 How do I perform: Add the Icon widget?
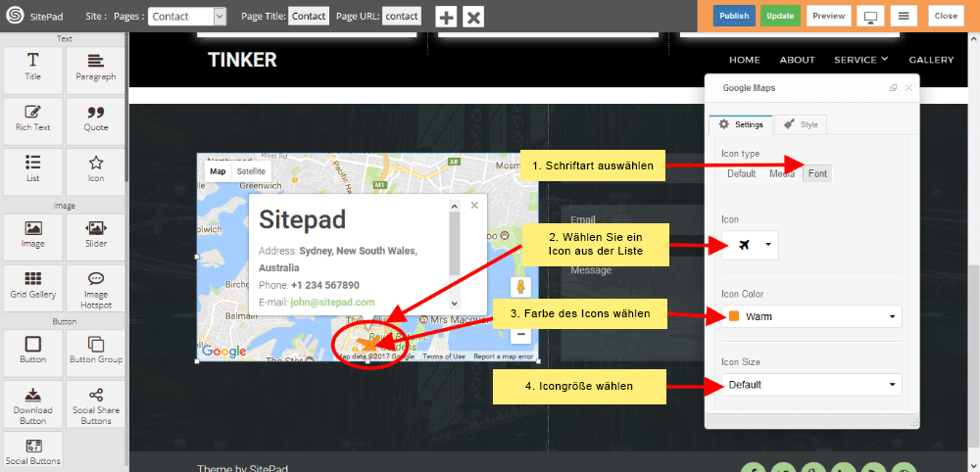96,171
